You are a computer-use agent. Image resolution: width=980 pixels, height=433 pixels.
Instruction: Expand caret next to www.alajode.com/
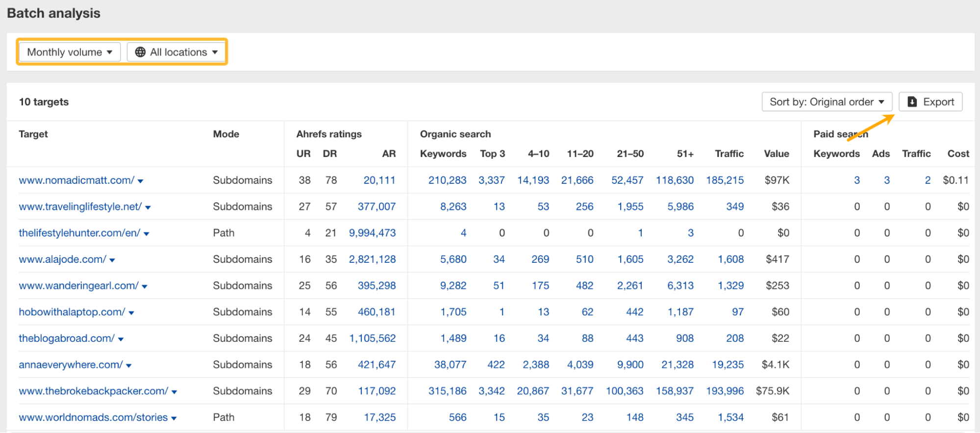pos(112,260)
